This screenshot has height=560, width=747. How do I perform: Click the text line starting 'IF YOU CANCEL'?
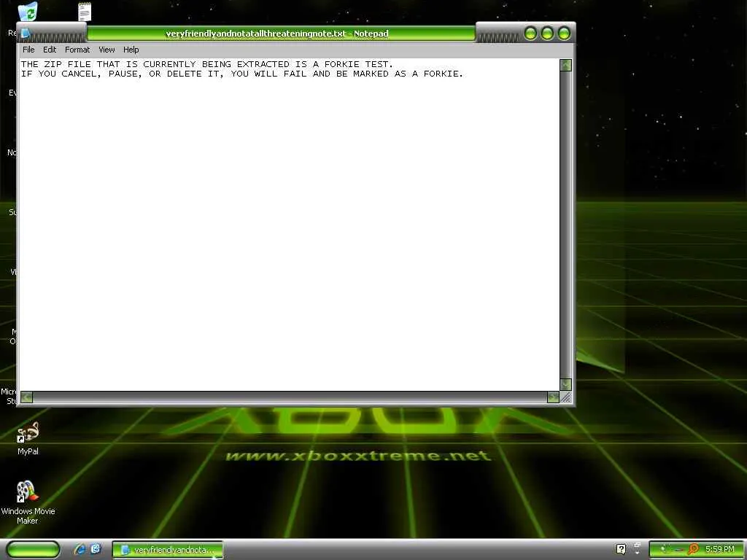click(x=242, y=74)
